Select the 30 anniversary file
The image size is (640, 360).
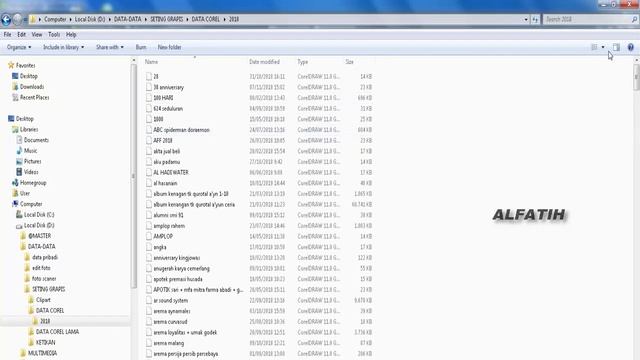pos(168,87)
